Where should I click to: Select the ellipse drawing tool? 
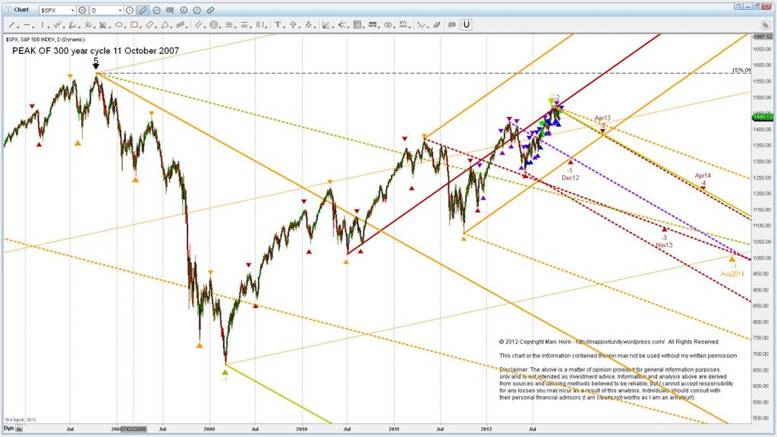click(x=119, y=25)
